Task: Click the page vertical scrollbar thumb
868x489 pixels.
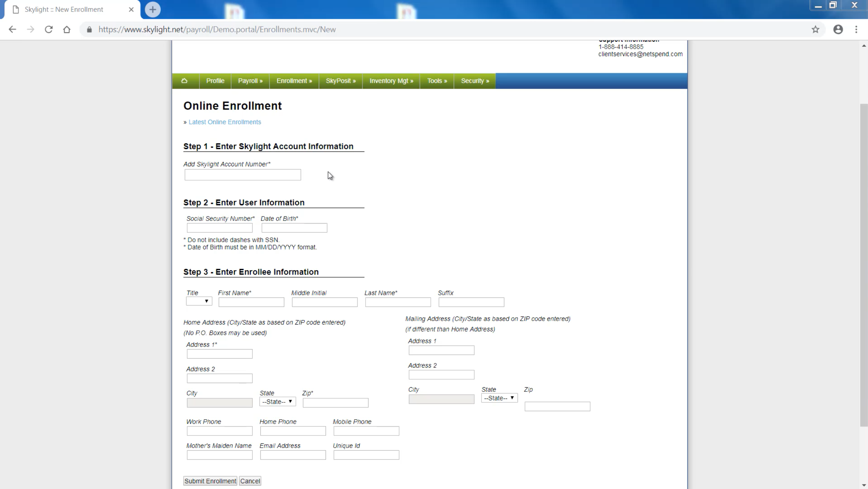Action: pyautogui.click(x=863, y=265)
